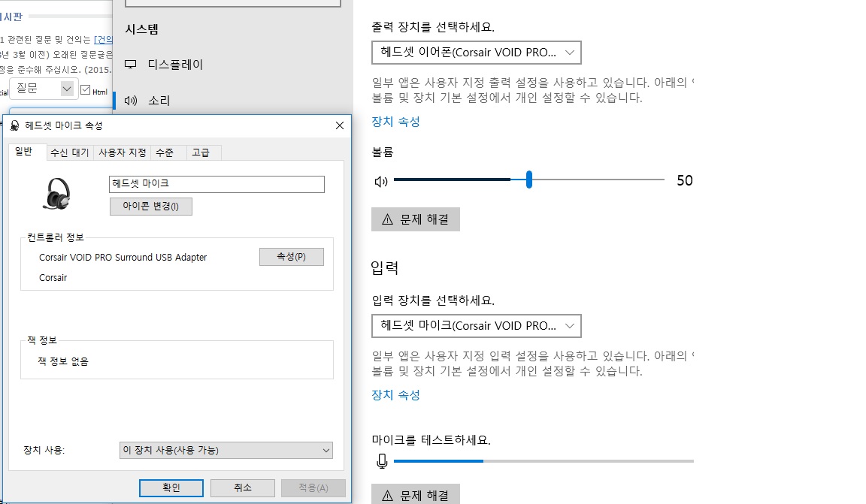Close the headset microphone properties dialog
This screenshot has width=866, height=504.
340,126
